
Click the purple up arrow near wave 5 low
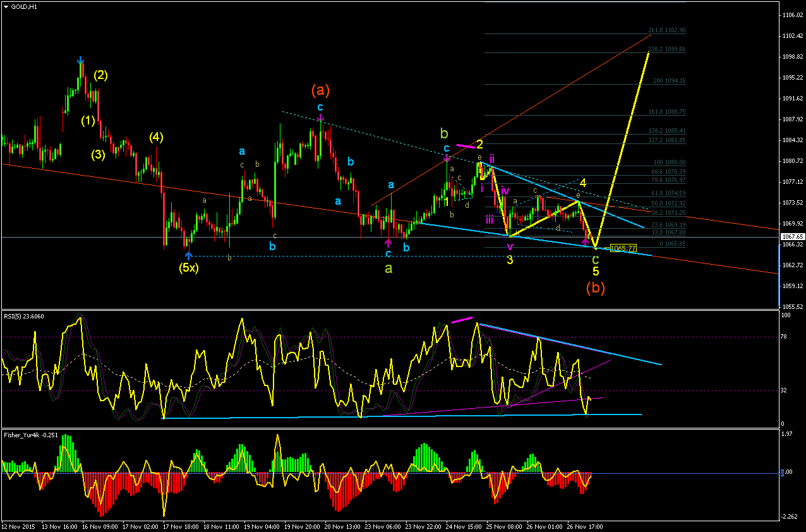click(x=586, y=242)
